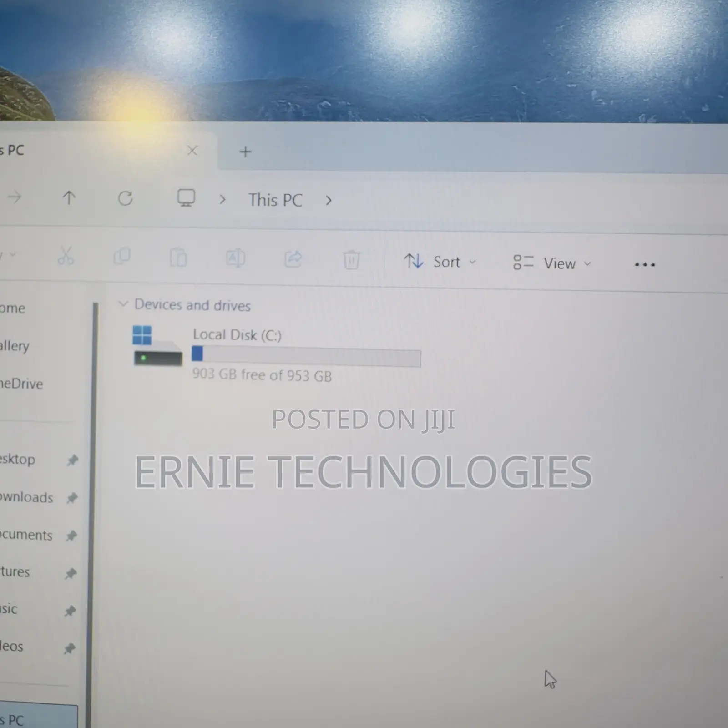This screenshot has height=728, width=728.
Task: Click the Paste clipboard icon
Action: (178, 257)
